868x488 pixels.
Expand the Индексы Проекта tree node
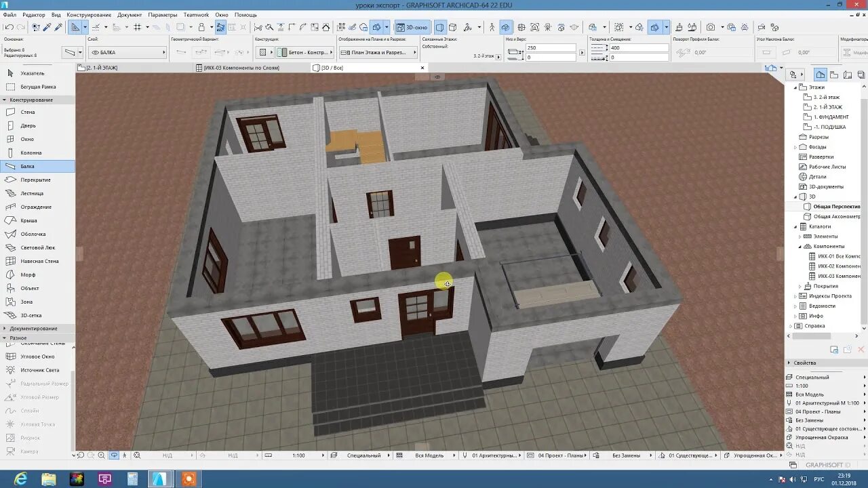point(795,296)
